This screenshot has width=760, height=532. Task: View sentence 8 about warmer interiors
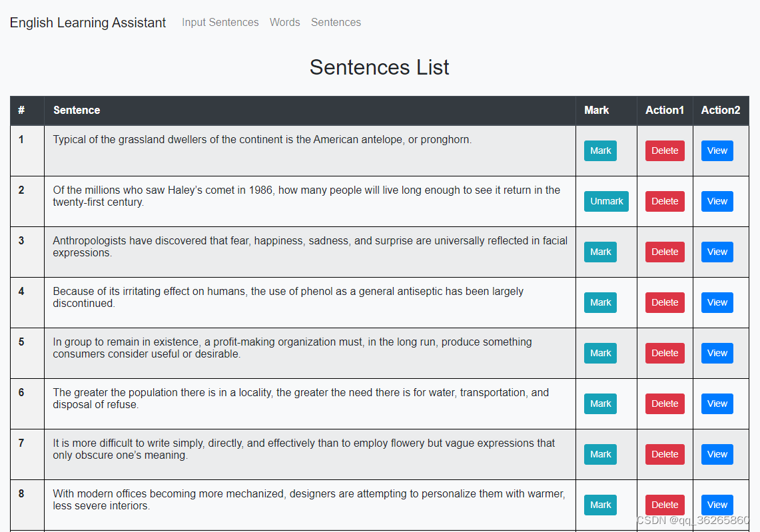tap(717, 505)
